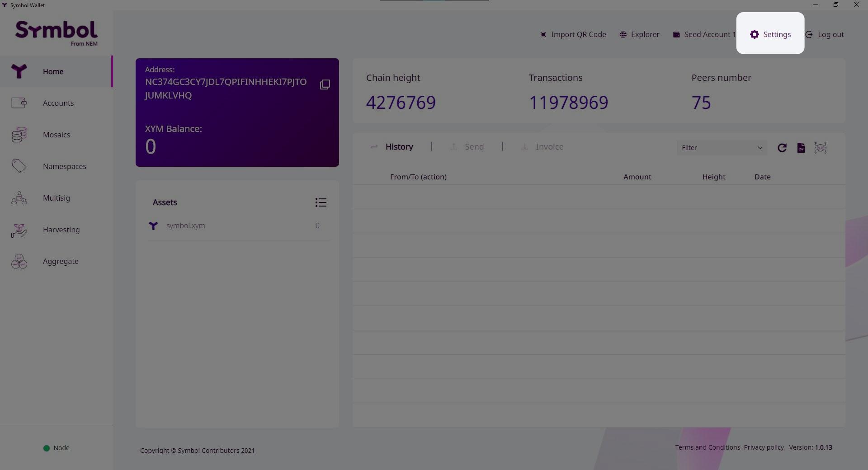Viewport: 868px width, 470px height.
Task: Select Seed Account 1 profile
Action: [x=704, y=34]
